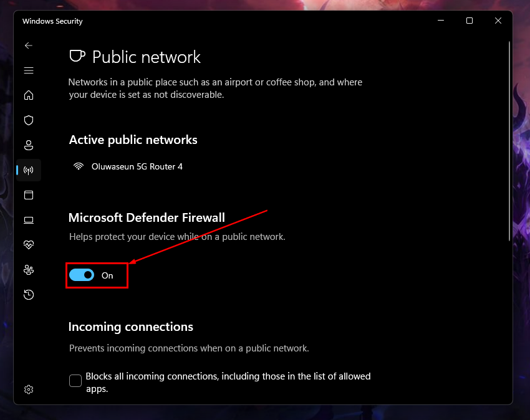Expand the hamburger navigation menu

29,70
